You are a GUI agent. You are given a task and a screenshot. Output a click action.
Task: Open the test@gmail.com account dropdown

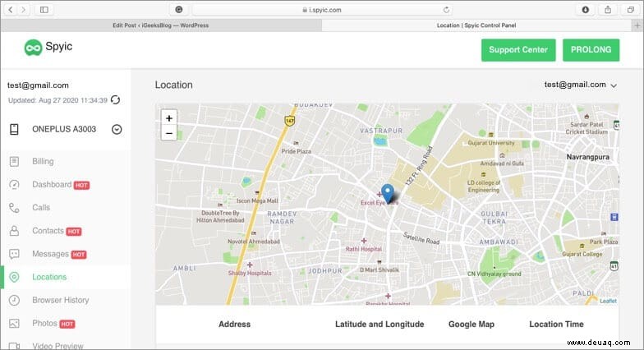coord(580,85)
